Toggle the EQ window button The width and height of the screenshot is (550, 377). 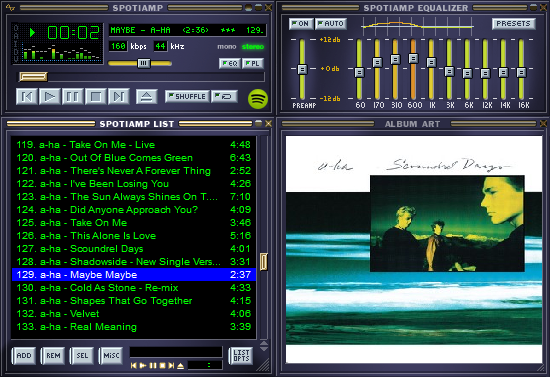(230, 63)
